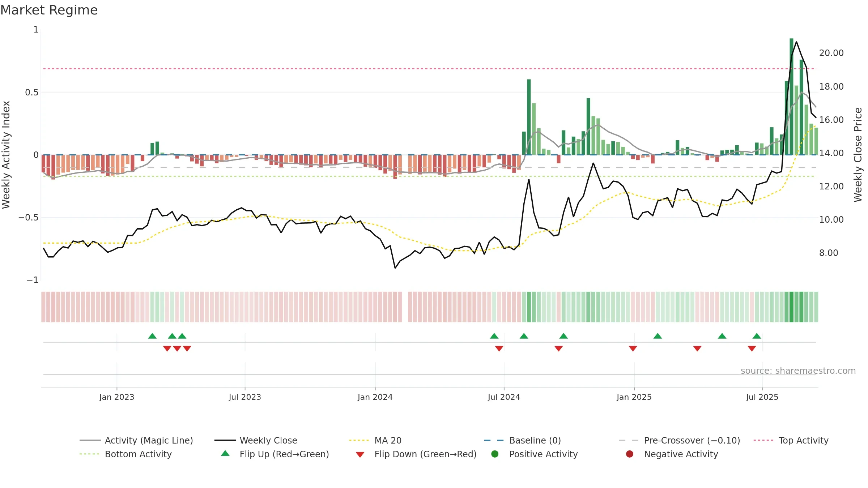Viewport: 868px width, 488px height.
Task: Click the Weekly Activity Index axis title
Action: [6, 155]
